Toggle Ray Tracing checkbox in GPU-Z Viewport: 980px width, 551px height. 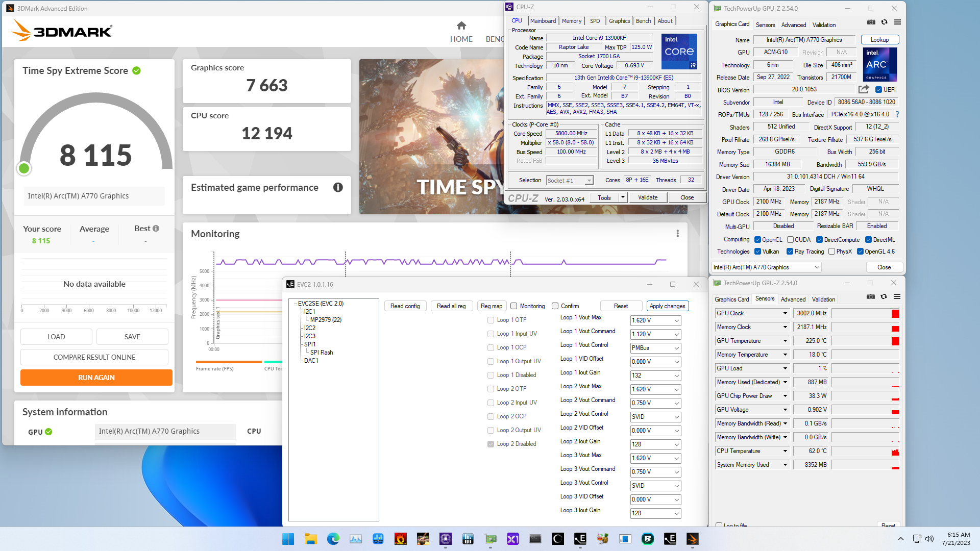[790, 252]
